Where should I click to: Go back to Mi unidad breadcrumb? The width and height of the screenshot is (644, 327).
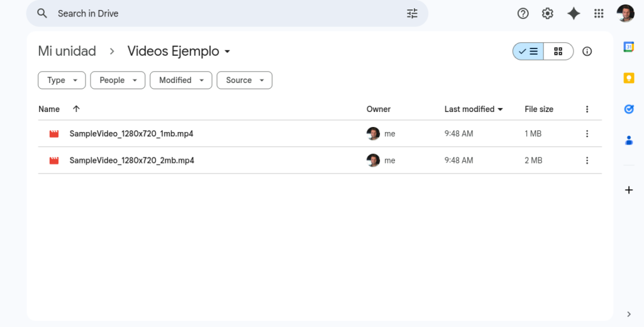(x=67, y=52)
